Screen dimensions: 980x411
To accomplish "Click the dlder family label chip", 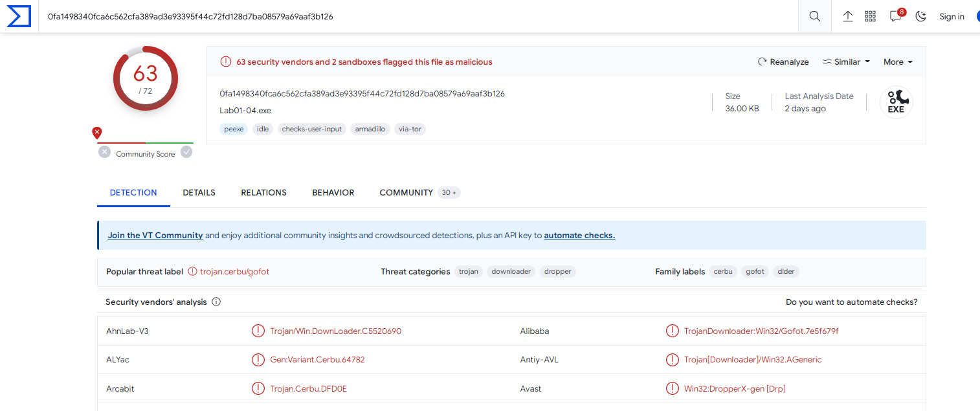I will tap(786, 272).
